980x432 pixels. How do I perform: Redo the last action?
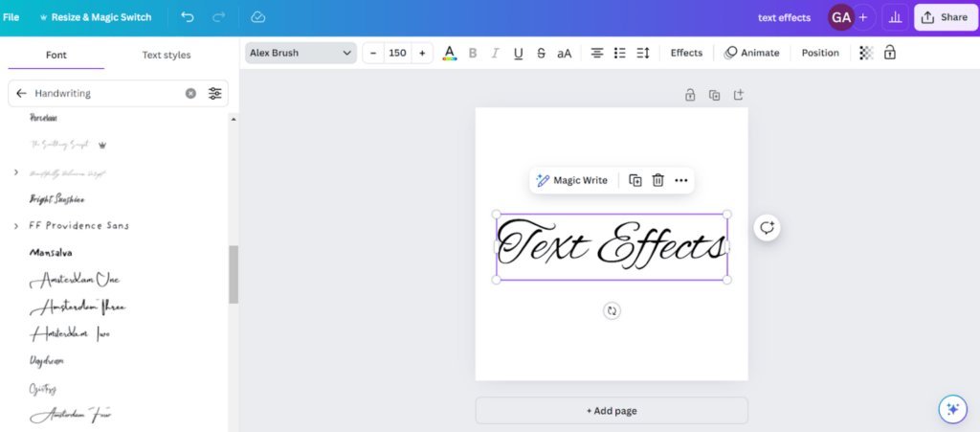pyautogui.click(x=219, y=17)
